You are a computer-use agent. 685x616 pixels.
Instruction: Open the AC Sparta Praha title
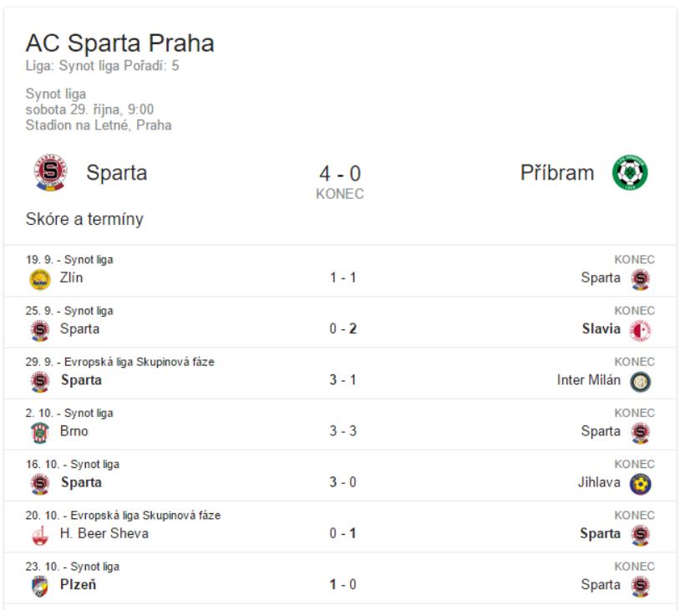tap(119, 43)
